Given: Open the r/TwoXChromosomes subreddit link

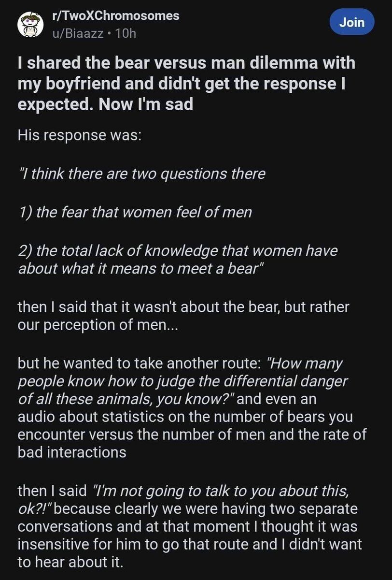Looking at the screenshot, I should tap(115, 15).
